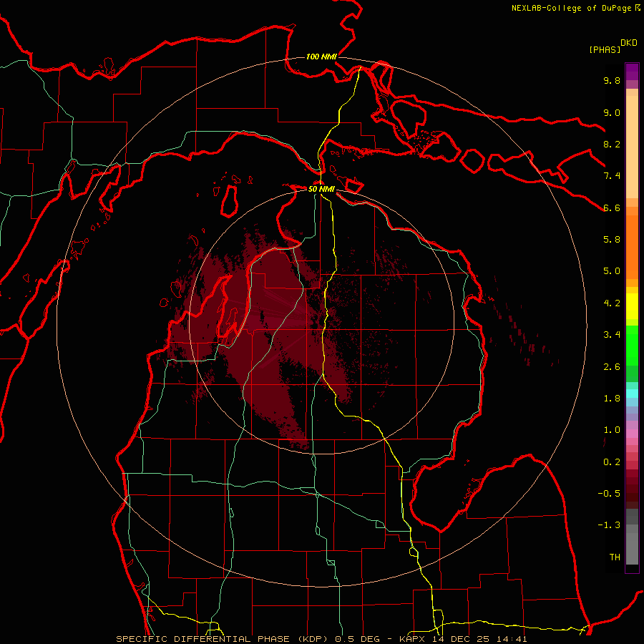Click the SPECIFIC DIFFERENTIAL PHASE (KDP) product title

coord(223,639)
